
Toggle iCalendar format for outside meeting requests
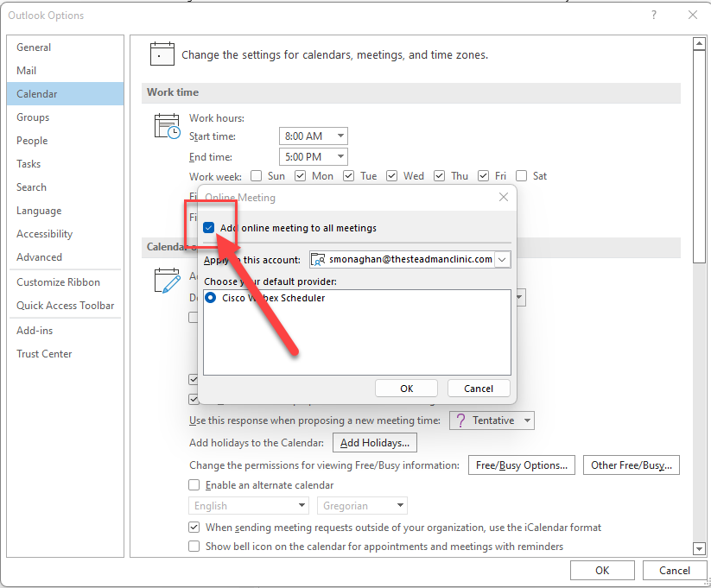(x=194, y=528)
